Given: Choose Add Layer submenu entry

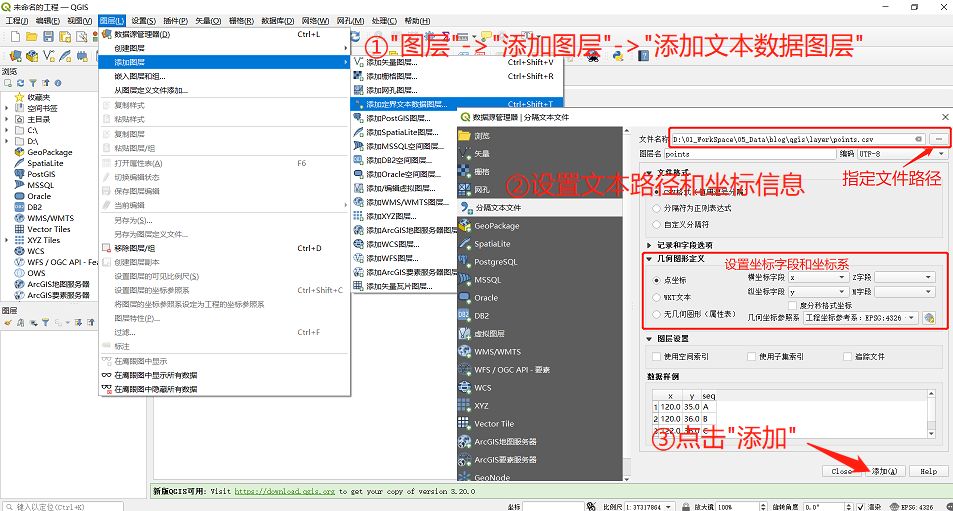Looking at the screenshot, I should [x=224, y=62].
